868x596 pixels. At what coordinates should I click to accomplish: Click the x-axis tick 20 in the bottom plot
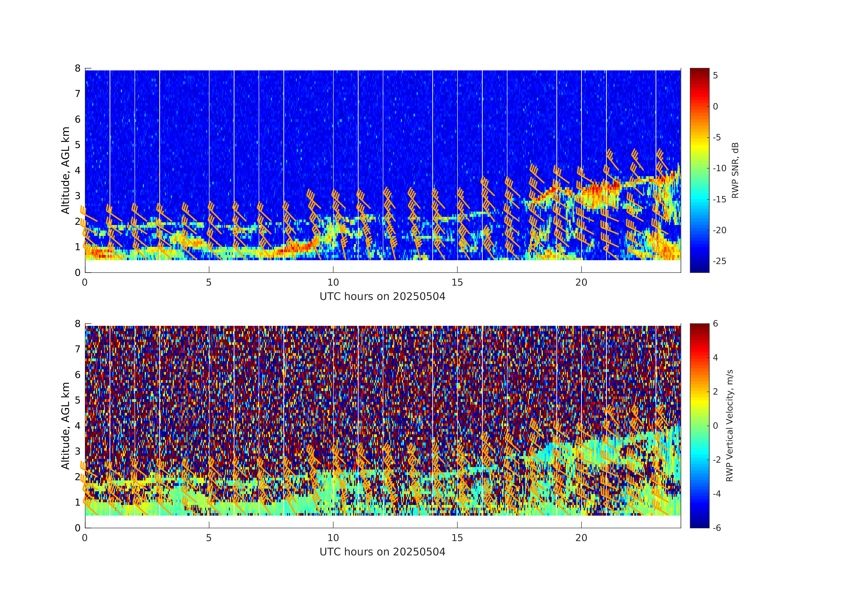tap(581, 538)
